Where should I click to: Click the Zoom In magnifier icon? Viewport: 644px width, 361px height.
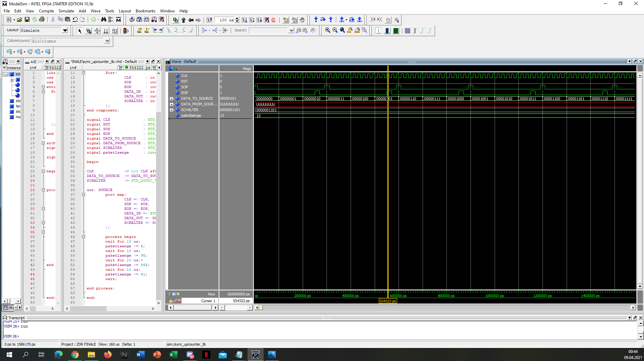tap(328, 30)
